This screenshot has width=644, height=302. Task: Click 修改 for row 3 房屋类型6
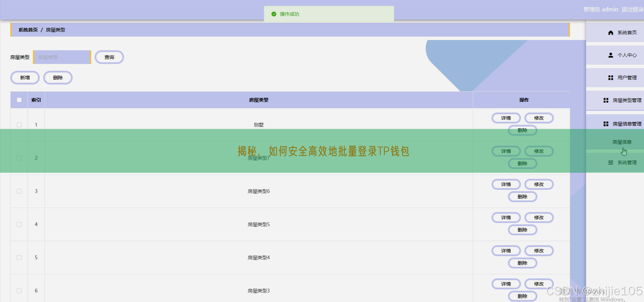click(x=539, y=184)
